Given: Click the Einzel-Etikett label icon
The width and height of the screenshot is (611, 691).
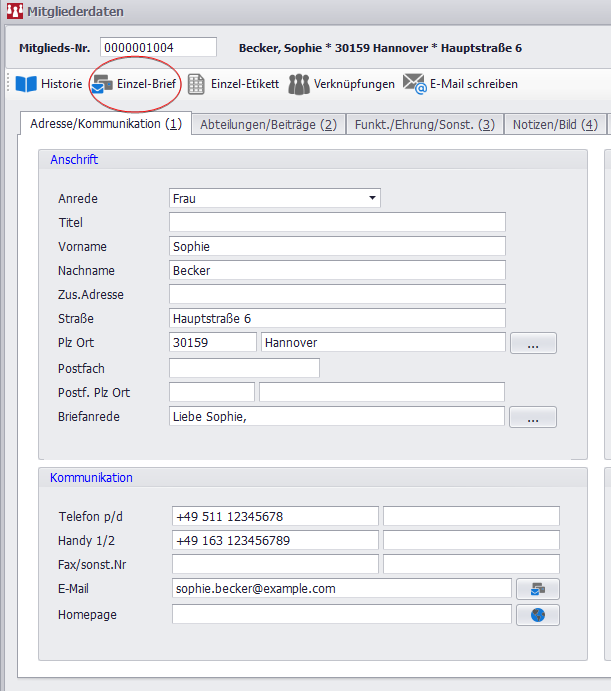Looking at the screenshot, I should click(197, 84).
